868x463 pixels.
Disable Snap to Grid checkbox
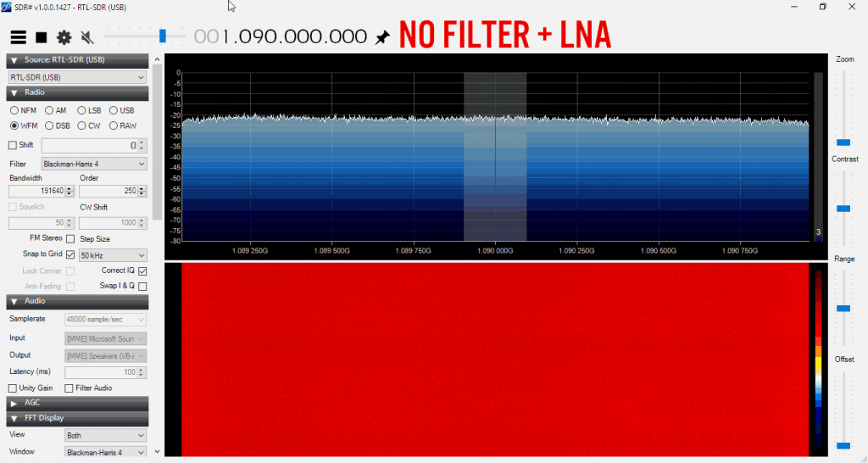point(70,254)
